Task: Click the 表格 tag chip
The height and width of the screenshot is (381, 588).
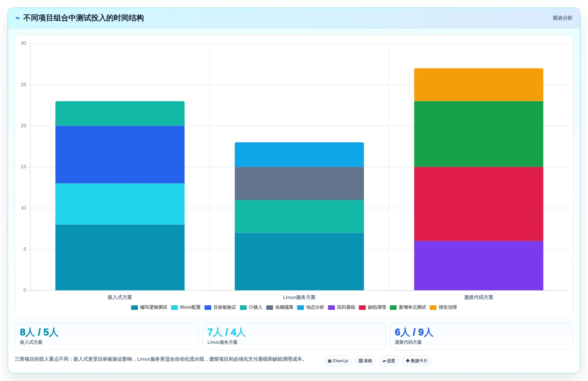Action: coord(365,361)
